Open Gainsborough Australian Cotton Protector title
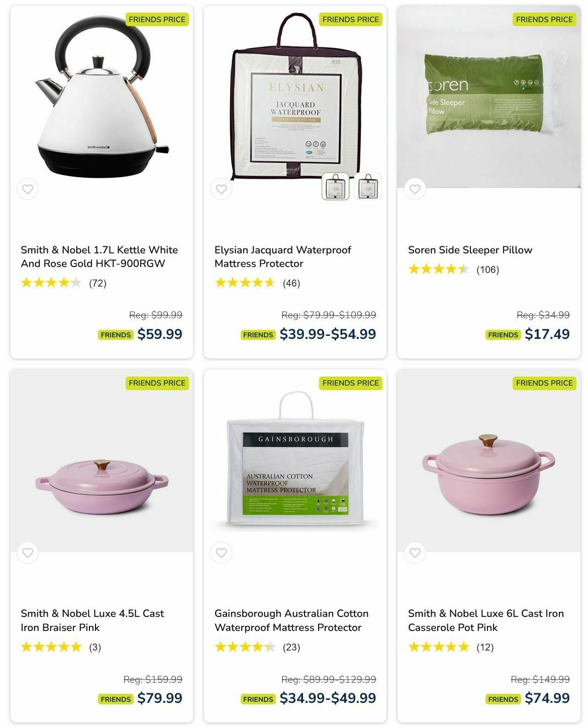This screenshot has width=587, height=728. (291, 620)
